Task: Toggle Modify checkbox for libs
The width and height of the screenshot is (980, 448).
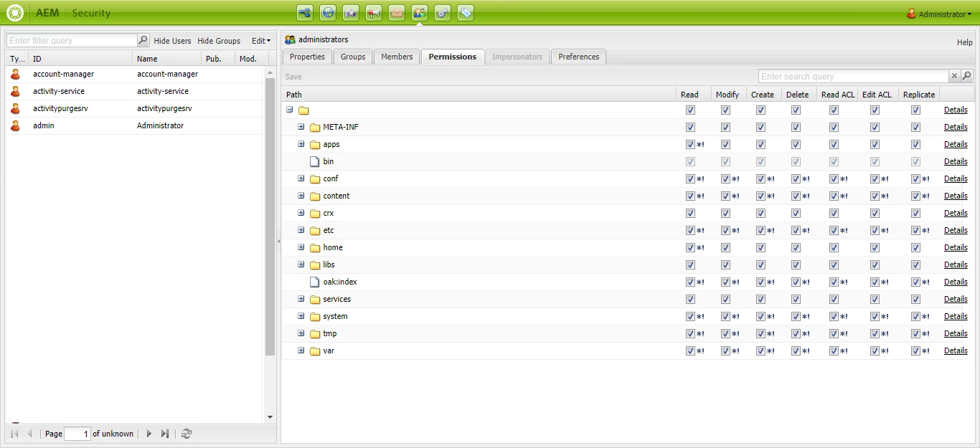Action: (x=725, y=264)
